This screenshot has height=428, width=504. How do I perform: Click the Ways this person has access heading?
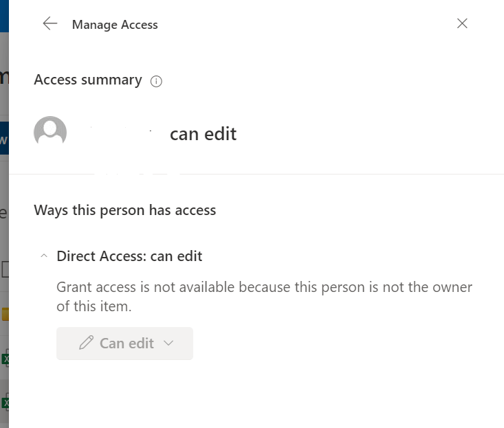(124, 210)
